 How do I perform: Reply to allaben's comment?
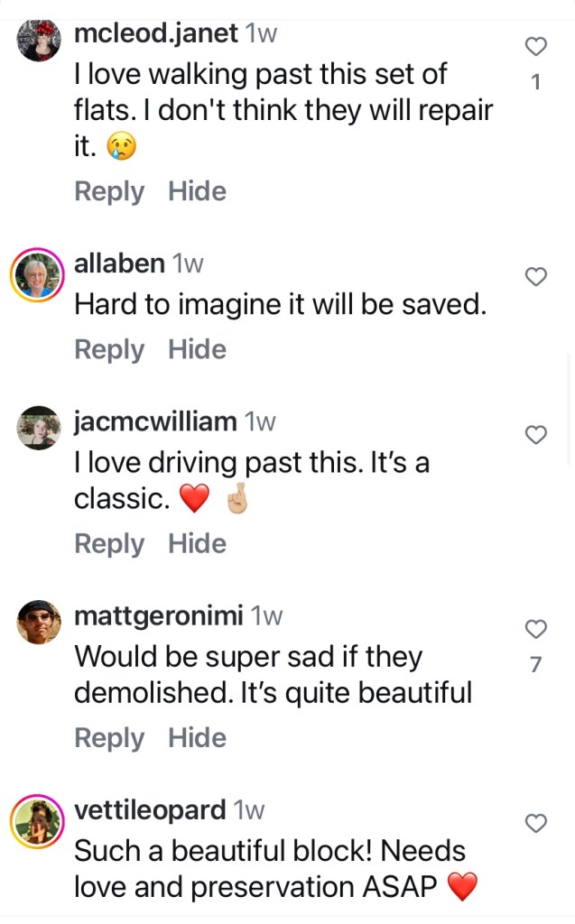109,349
